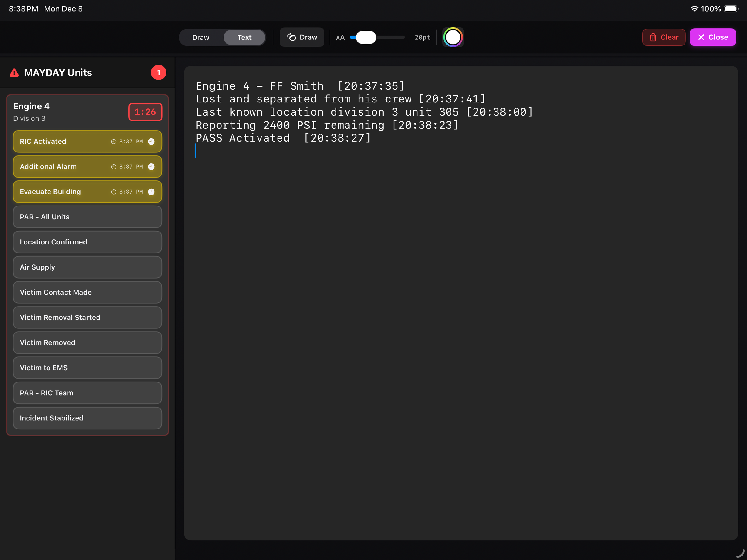
Task: Click the red MAYDAY count badge
Action: pyautogui.click(x=158, y=73)
